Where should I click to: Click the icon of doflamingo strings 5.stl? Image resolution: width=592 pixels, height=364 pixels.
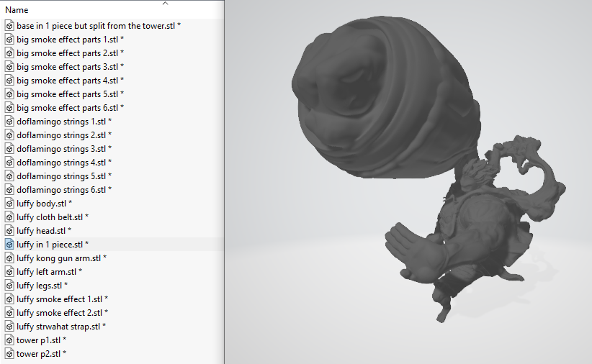pyautogui.click(x=9, y=176)
